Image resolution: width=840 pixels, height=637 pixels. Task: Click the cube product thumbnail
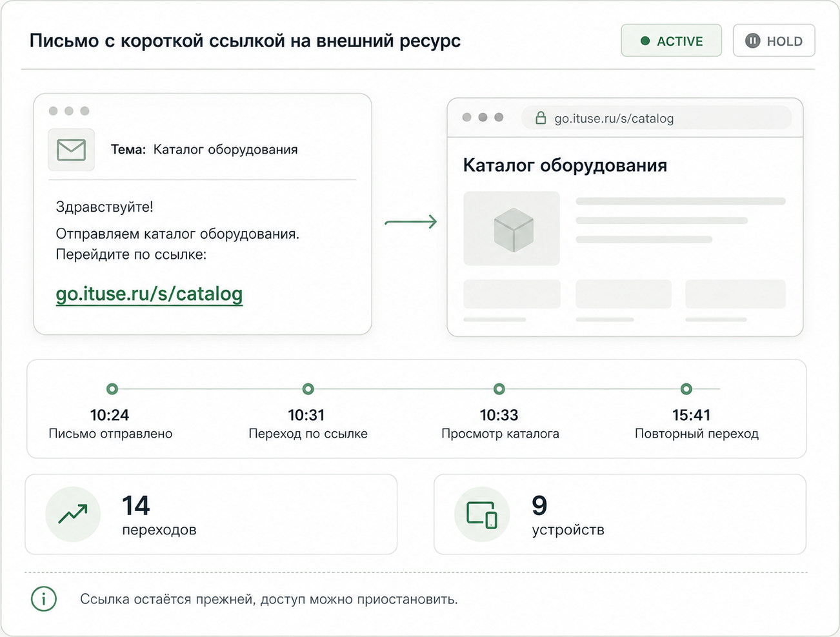(x=512, y=228)
